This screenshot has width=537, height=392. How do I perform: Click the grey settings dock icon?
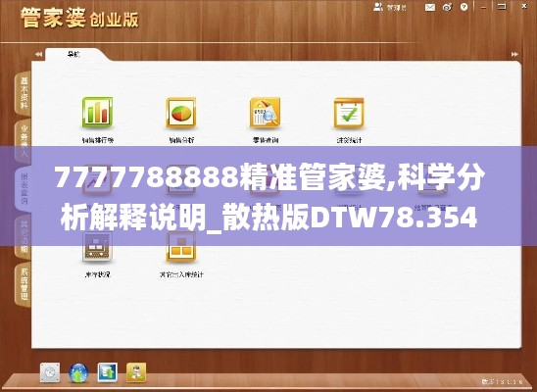pyautogui.click(x=50, y=372)
